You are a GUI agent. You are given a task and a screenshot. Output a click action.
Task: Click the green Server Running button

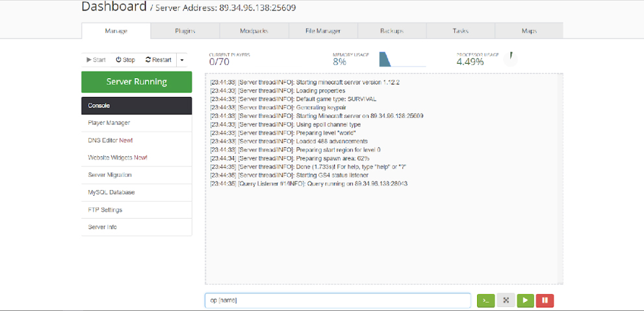coord(136,82)
